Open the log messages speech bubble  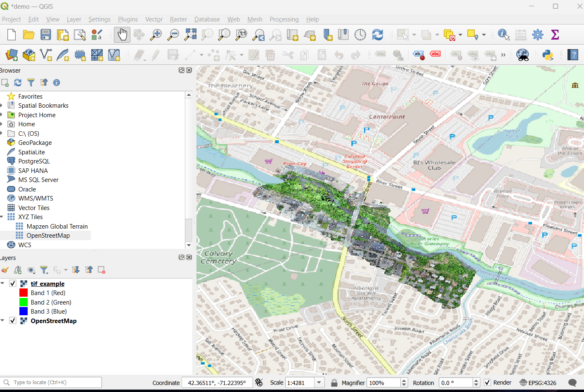572,383
